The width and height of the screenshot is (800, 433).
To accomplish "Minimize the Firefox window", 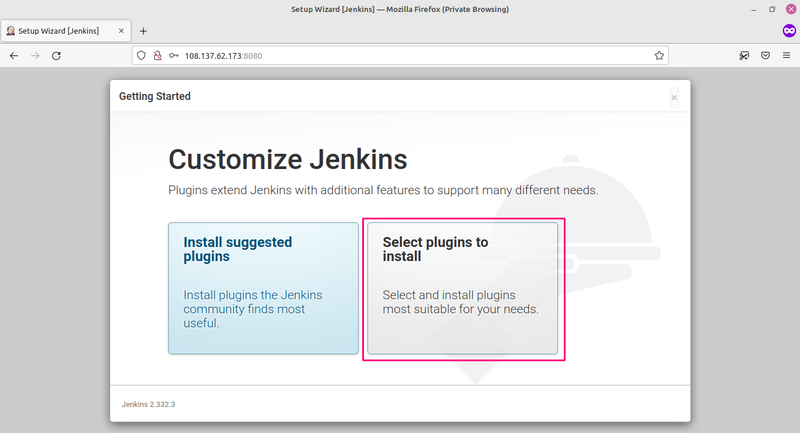I will 754,9.
